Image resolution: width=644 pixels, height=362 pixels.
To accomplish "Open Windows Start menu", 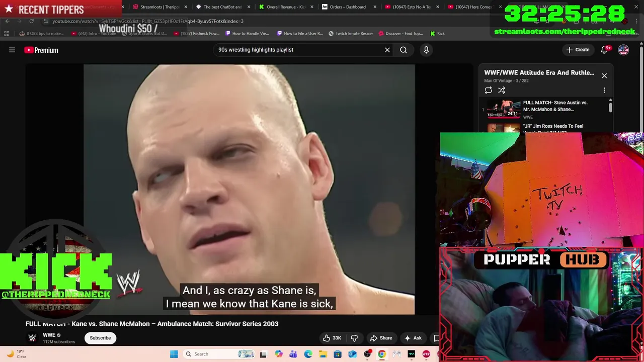I will pos(174,354).
